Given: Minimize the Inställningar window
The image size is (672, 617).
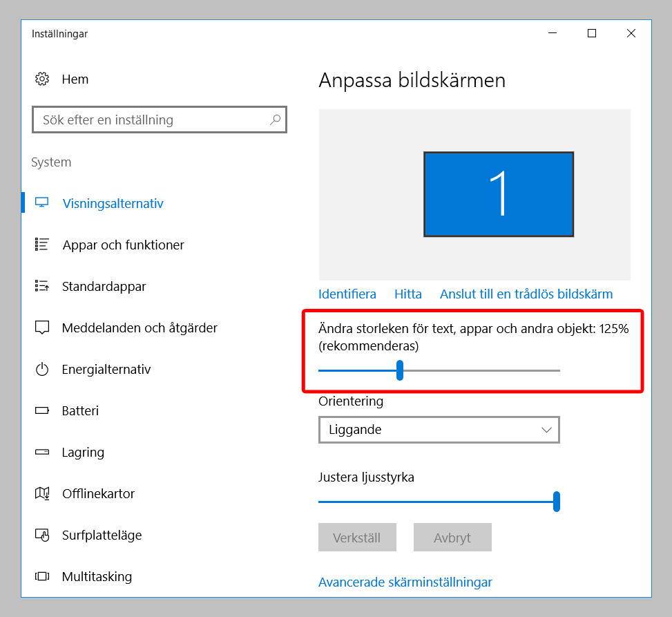Looking at the screenshot, I should tap(553, 33).
